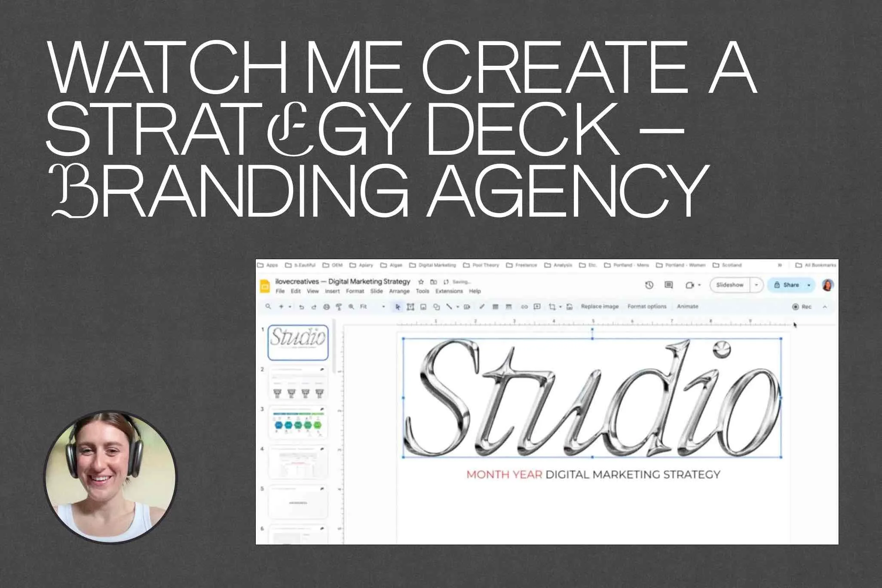Open new slide layout dropdown arrow
Screen dimensions: 882x588
point(290,306)
